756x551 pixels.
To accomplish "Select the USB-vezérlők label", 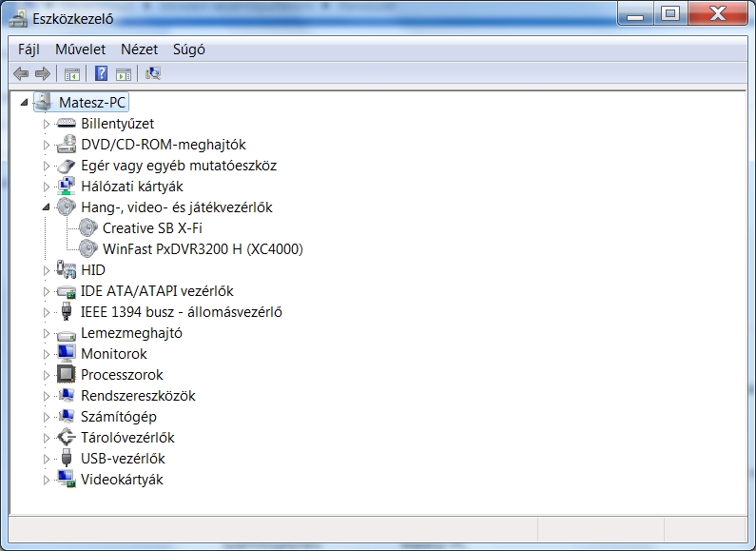I will click(x=123, y=459).
